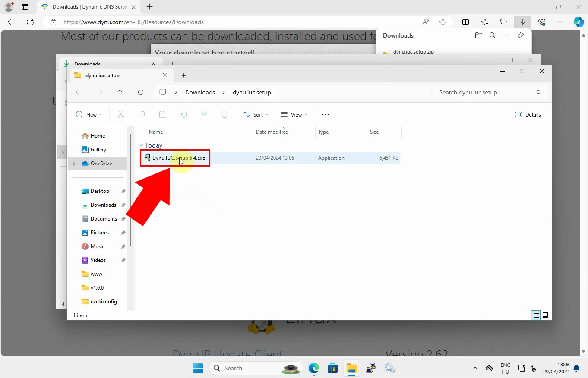Add a new Explorer tab

pos(183,75)
